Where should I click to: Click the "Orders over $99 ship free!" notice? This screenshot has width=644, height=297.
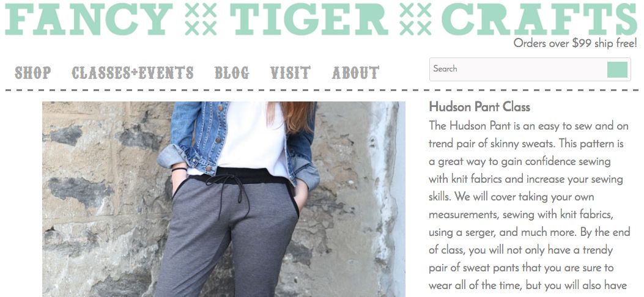[x=575, y=43]
